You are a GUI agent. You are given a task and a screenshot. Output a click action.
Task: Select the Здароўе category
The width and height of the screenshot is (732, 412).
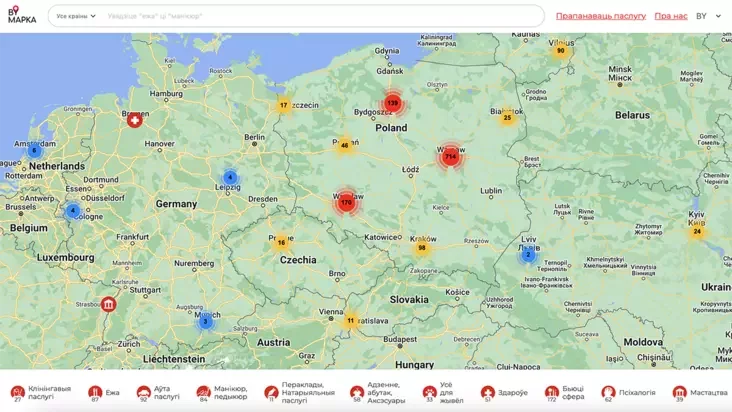(504, 392)
